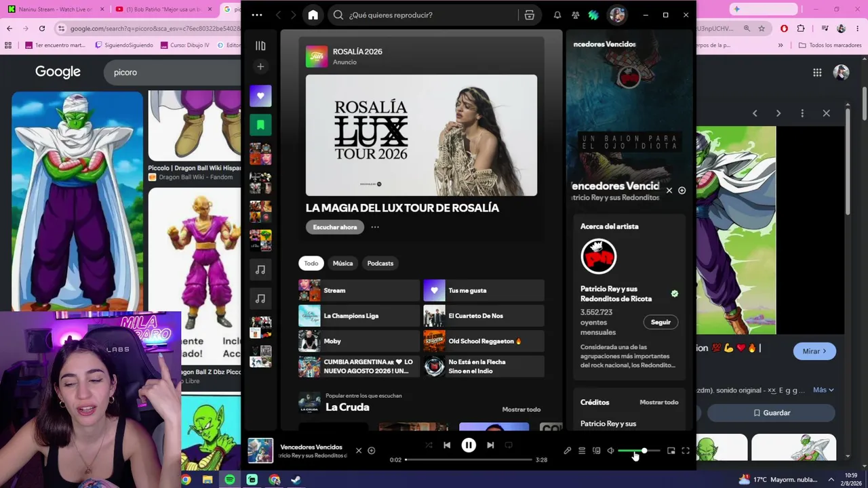Open more options beside Escuchar ahora
Viewport: 868px width, 488px height.
[375, 227]
